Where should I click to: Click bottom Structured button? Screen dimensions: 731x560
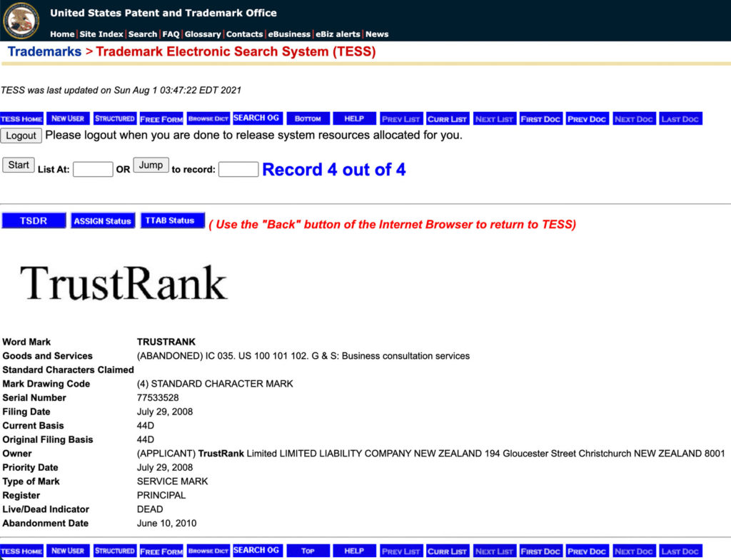coord(115,551)
